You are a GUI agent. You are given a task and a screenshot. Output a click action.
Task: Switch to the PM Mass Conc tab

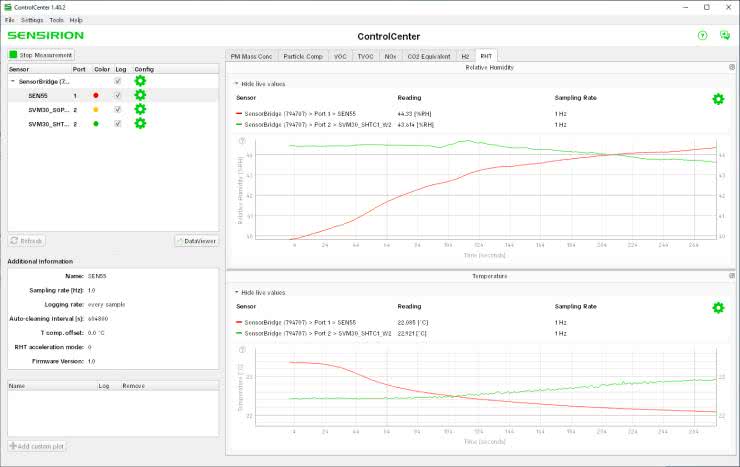[250, 56]
